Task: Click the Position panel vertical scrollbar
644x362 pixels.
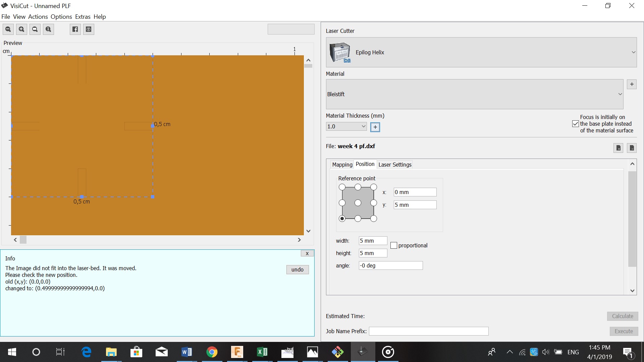Action: [x=632, y=218]
